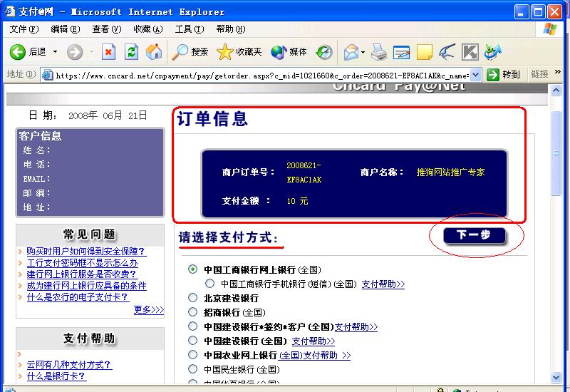Open link 云网有几种支付方式?
570x392 pixels.
[x=69, y=364]
